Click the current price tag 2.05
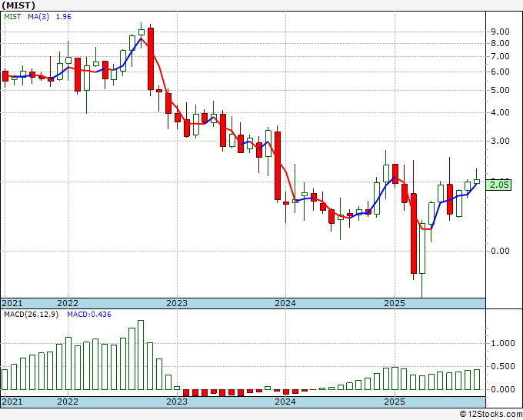The width and height of the screenshot is (523, 420). click(498, 185)
